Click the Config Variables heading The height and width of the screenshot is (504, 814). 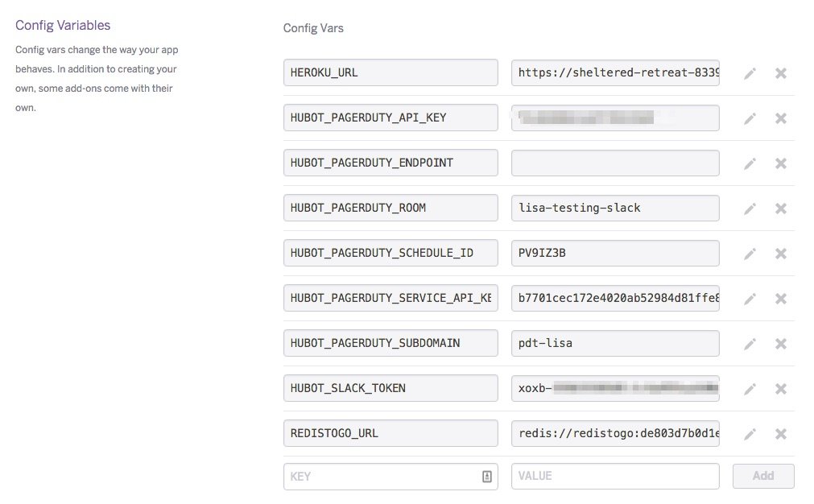pyautogui.click(x=63, y=26)
